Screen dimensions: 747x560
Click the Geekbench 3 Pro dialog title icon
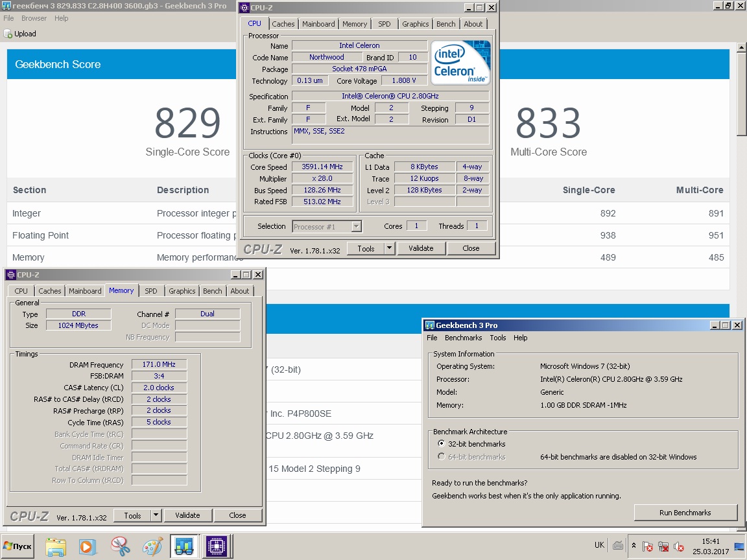pos(430,325)
